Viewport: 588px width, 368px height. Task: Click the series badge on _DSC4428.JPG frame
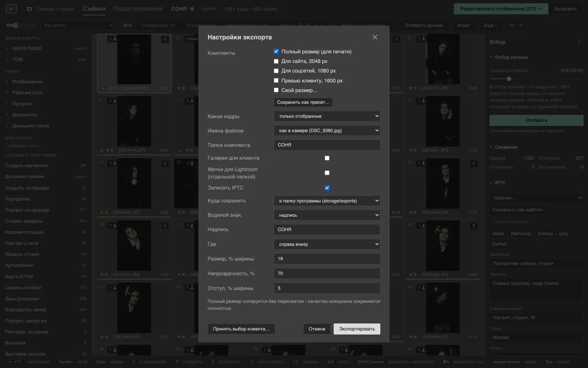[x=473, y=163]
